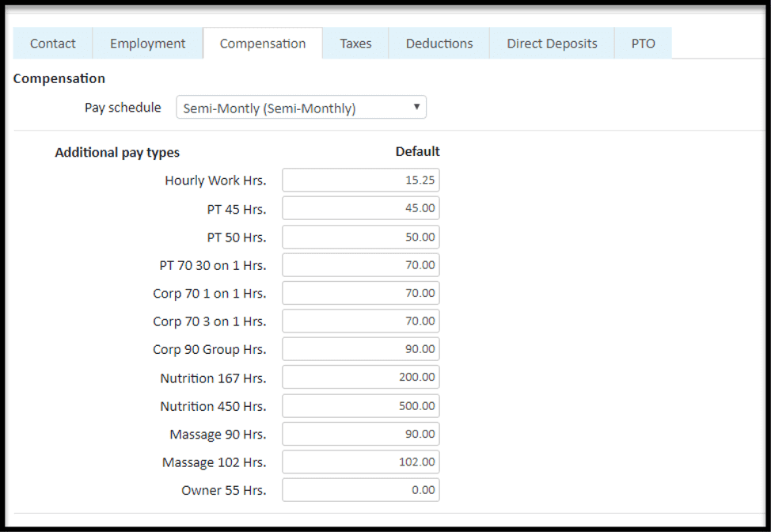Click the Pay schedule dropdown arrow

417,108
